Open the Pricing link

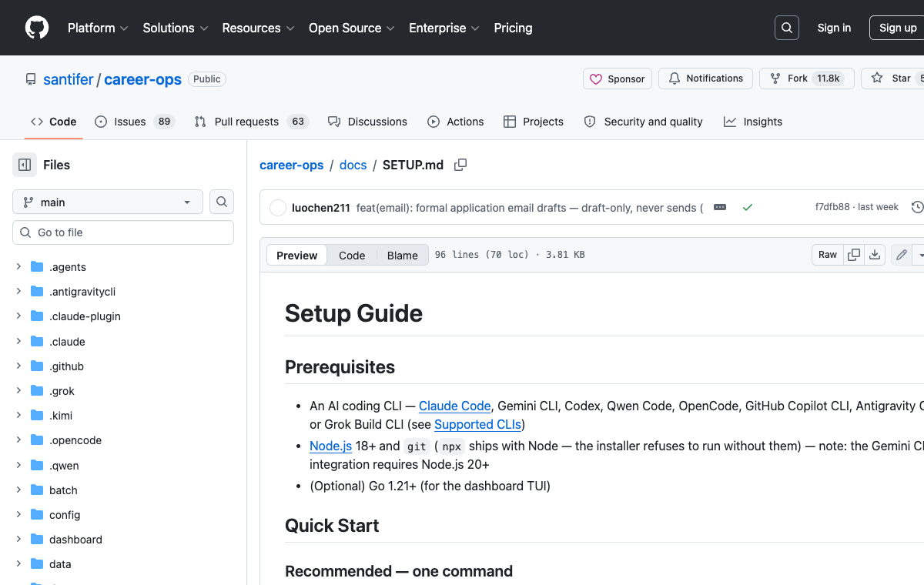click(513, 28)
